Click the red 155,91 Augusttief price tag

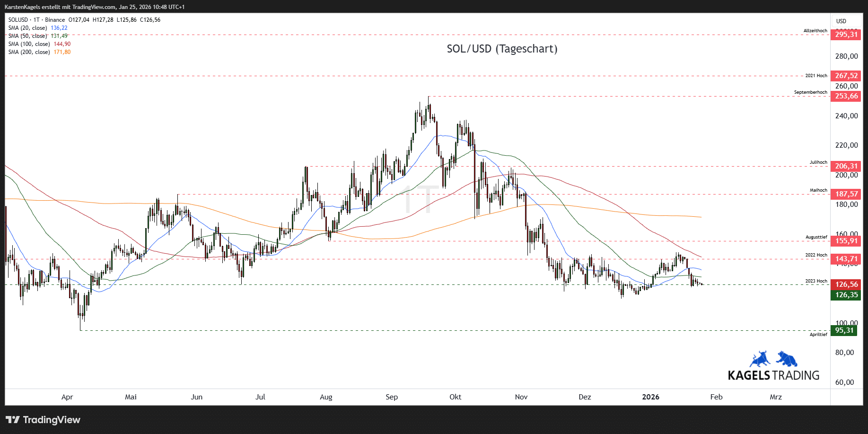(x=846, y=241)
